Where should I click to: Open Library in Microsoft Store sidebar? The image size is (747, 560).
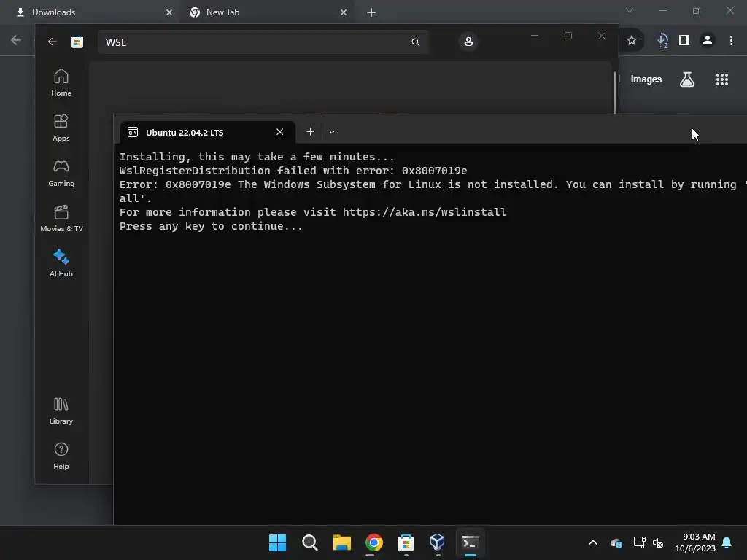(61, 411)
